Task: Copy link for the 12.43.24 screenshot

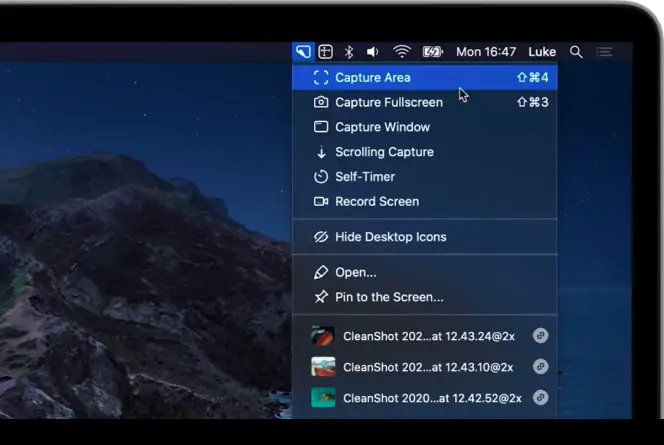Action: 540,336
